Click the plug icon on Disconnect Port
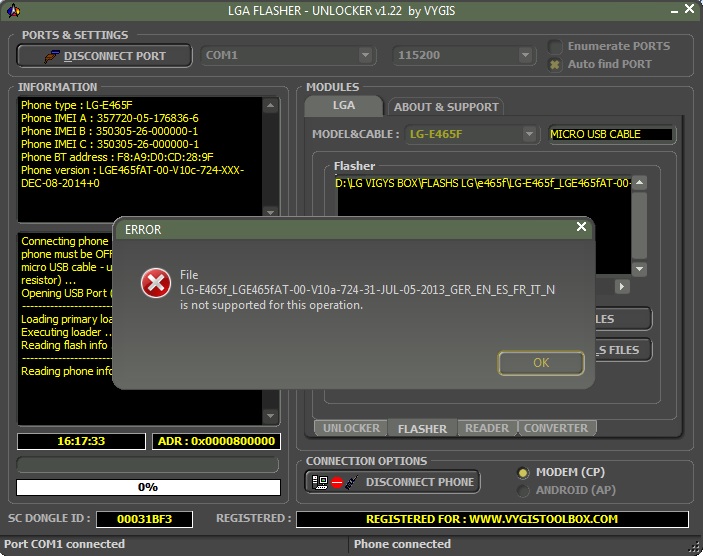The width and height of the screenshot is (703, 556). pyautogui.click(x=52, y=56)
